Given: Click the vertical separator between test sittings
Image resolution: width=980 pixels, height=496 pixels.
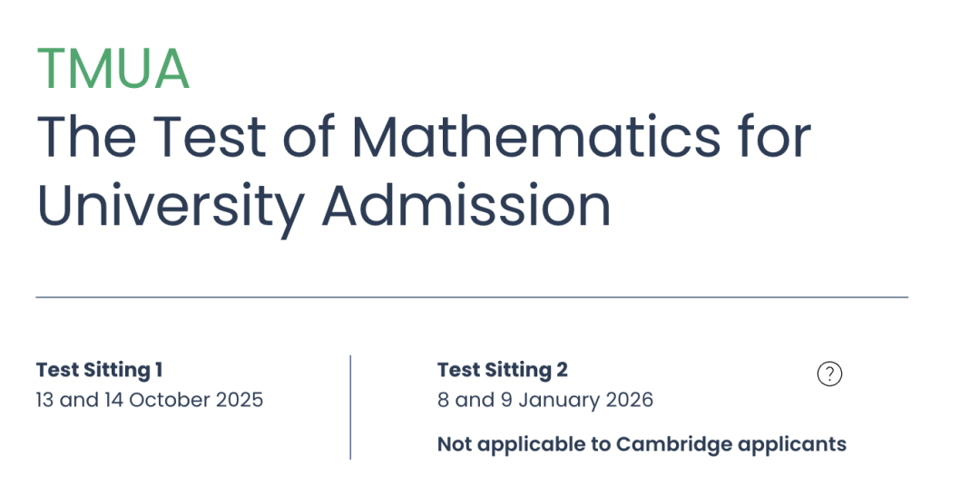Looking at the screenshot, I should pyautogui.click(x=350, y=407).
